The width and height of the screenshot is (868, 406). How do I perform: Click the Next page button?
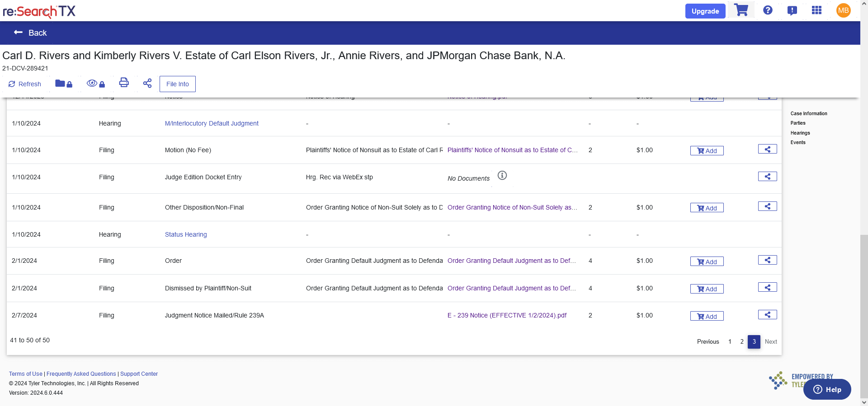(771, 341)
